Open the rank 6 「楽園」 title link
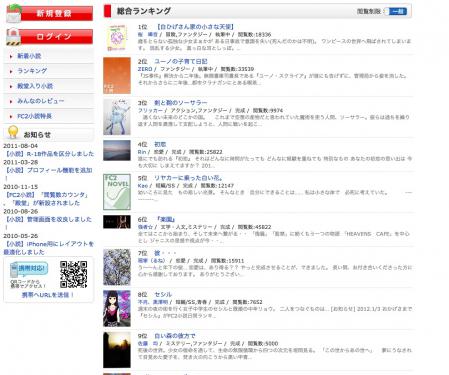This screenshot has height=375, width=449. (166, 219)
